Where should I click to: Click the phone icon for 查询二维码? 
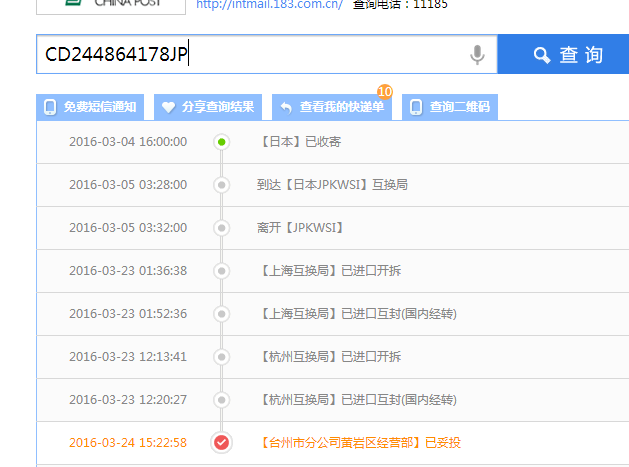click(416, 107)
